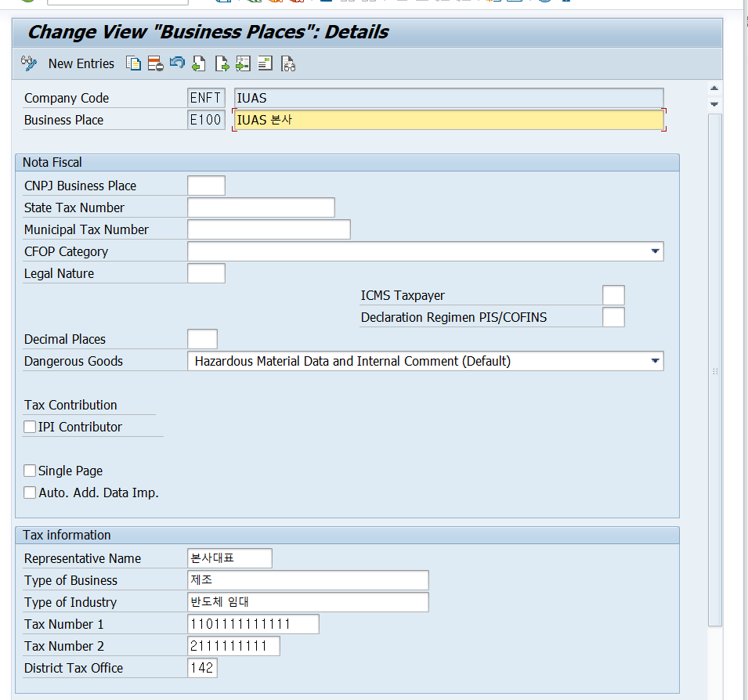The image size is (748, 700).
Task: Click the Delete entry icon
Action: click(x=155, y=63)
